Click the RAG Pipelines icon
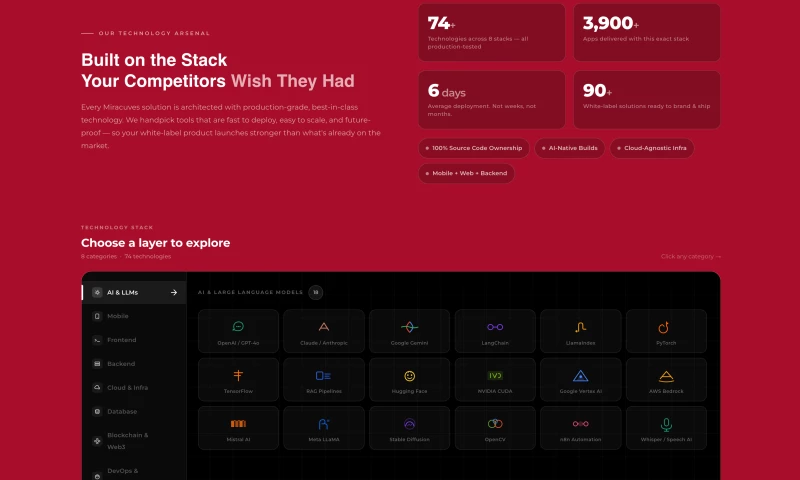The height and width of the screenshot is (480, 800). 323,375
